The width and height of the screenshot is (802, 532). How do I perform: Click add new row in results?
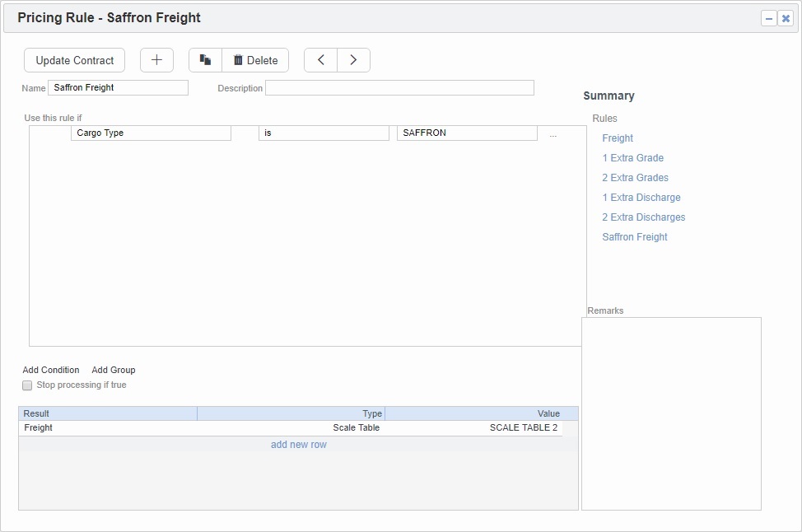[x=299, y=445]
